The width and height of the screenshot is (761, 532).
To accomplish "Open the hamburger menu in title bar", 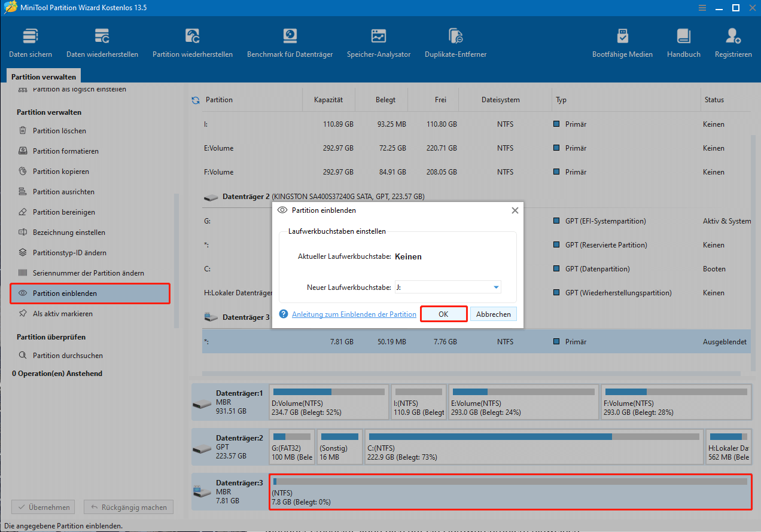I will (702, 8).
